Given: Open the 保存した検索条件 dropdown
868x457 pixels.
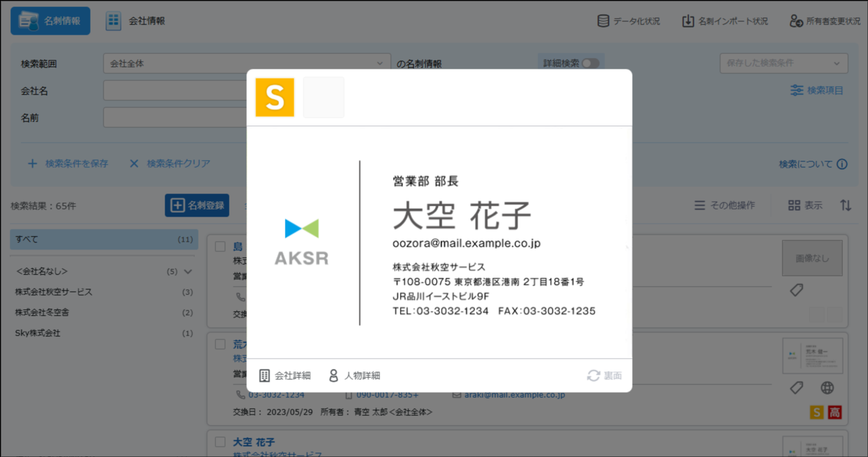Looking at the screenshot, I should (x=783, y=64).
